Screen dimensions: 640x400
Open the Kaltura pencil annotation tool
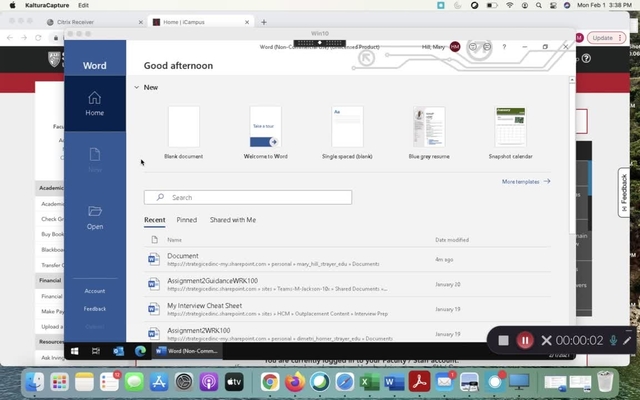coord(627,340)
